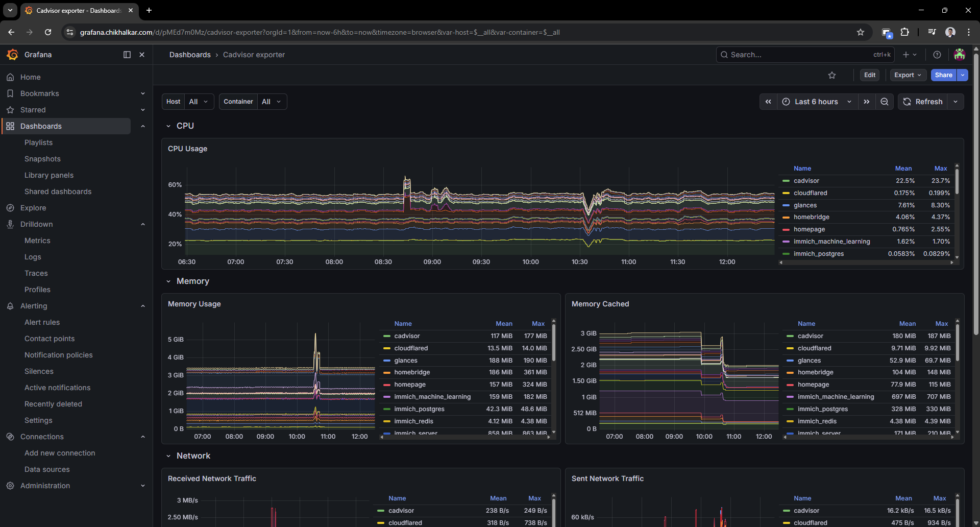Click the Alerting bell icon in sidebar

(x=10, y=306)
